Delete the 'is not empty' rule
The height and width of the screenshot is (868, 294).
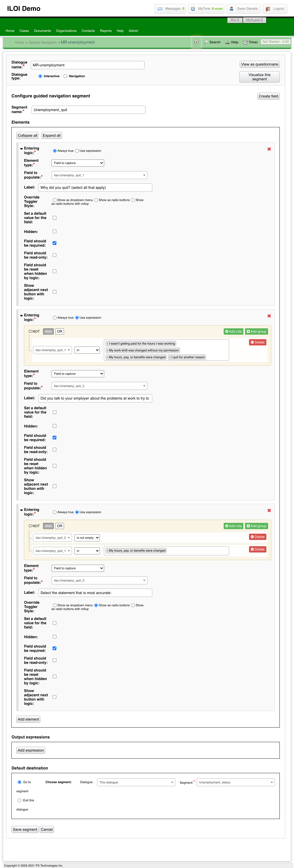258,537
